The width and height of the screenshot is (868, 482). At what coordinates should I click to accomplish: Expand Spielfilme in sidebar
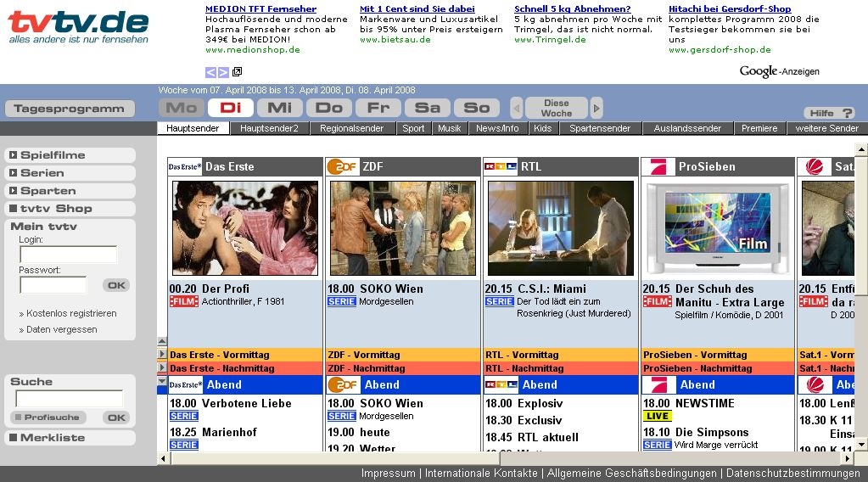70,155
